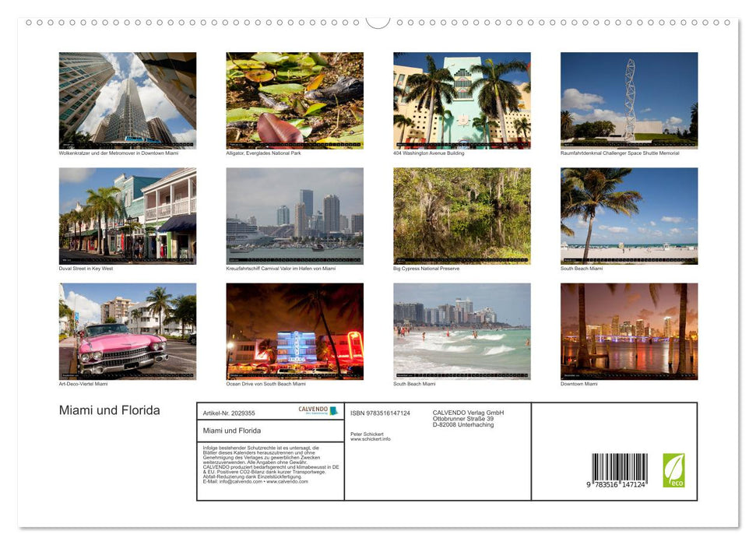Open the 404 Washington Avenue Building photo
The image size is (756, 545).
click(461, 100)
